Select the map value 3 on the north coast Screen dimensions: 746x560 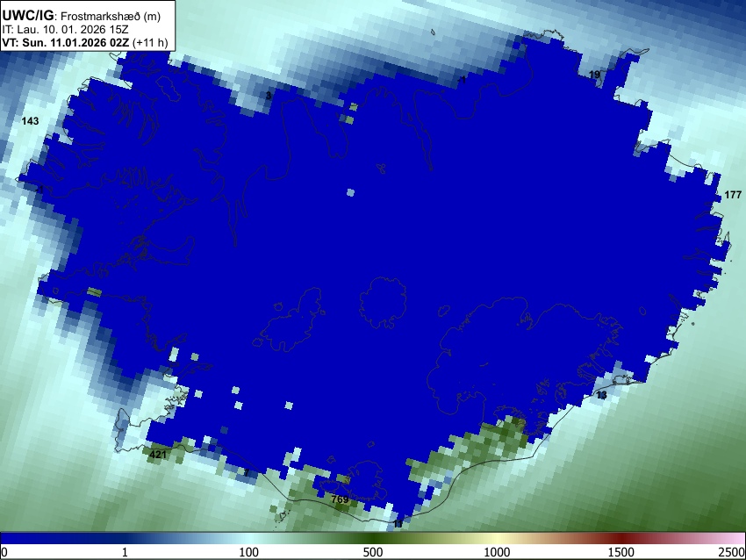(269, 96)
